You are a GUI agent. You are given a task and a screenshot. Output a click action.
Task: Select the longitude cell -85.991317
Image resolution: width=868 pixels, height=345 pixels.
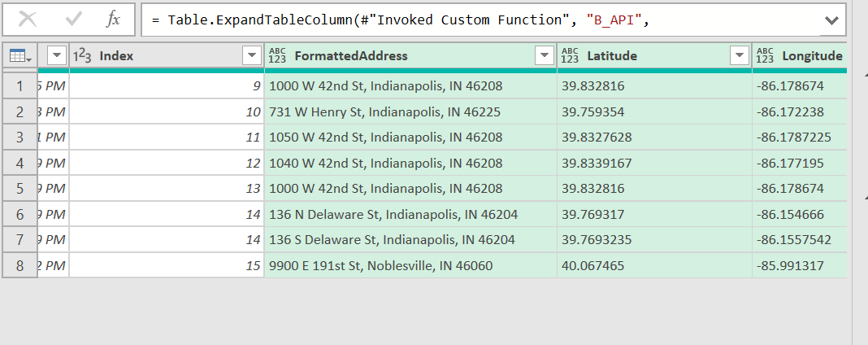click(x=800, y=265)
